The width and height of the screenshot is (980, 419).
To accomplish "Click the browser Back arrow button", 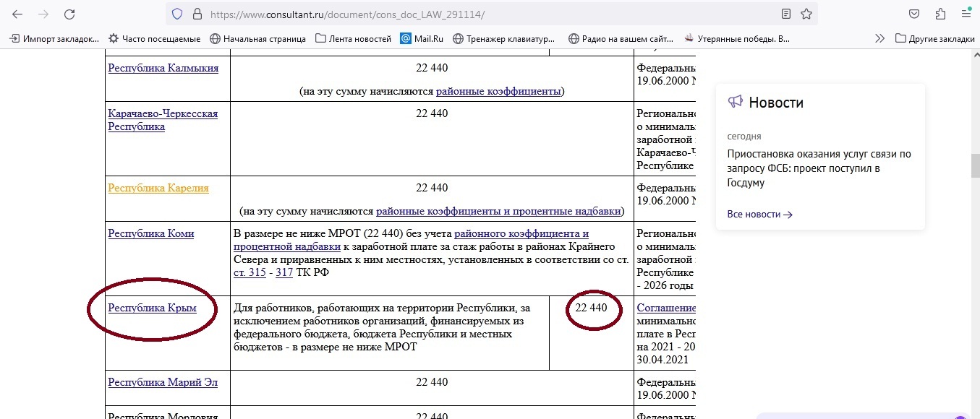I will click(17, 14).
